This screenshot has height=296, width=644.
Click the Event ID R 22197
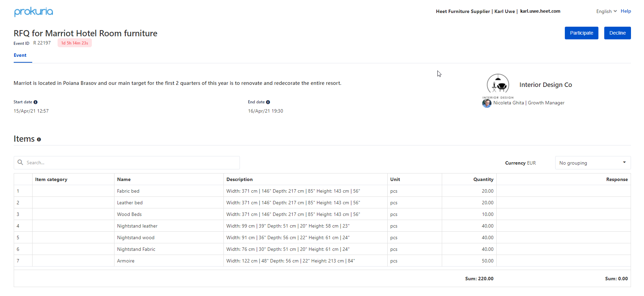(32, 43)
